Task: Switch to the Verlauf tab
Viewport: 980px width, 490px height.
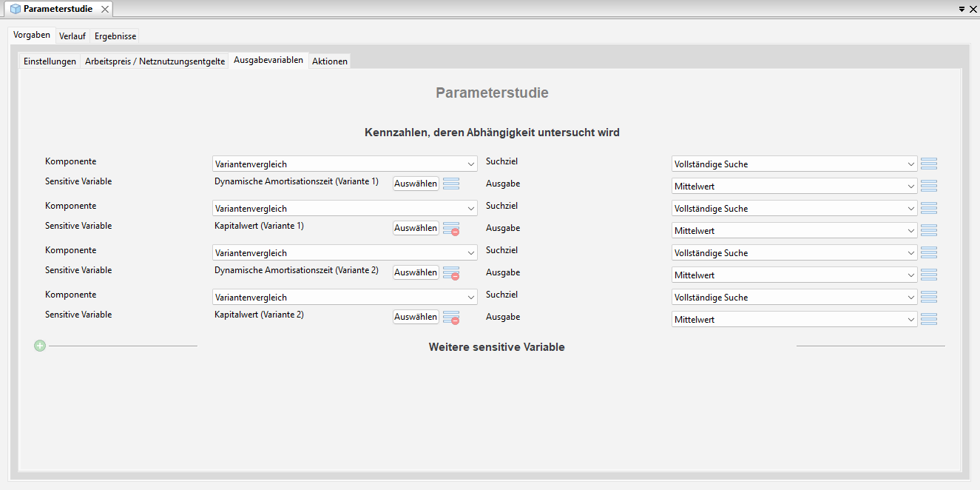Action: 72,36
